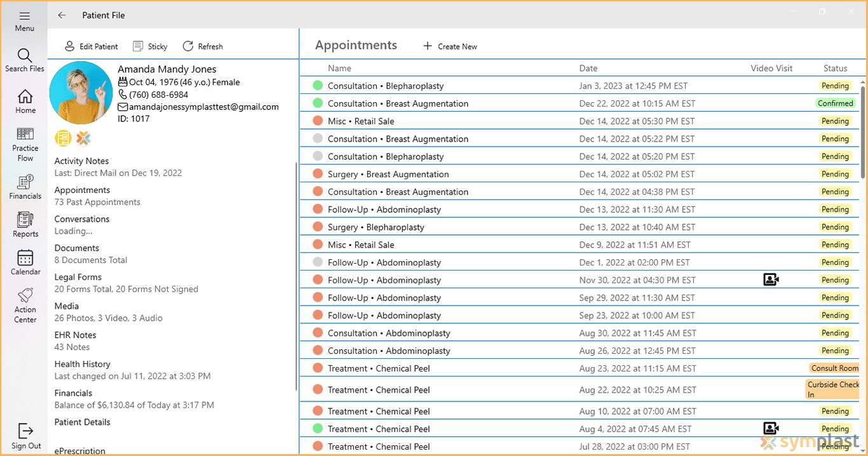The width and height of the screenshot is (868, 456).
Task: Open the Action Center
Action: pyautogui.click(x=24, y=304)
